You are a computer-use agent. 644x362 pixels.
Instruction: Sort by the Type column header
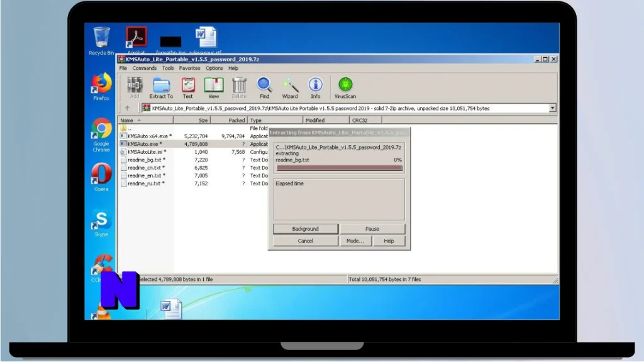(x=275, y=120)
